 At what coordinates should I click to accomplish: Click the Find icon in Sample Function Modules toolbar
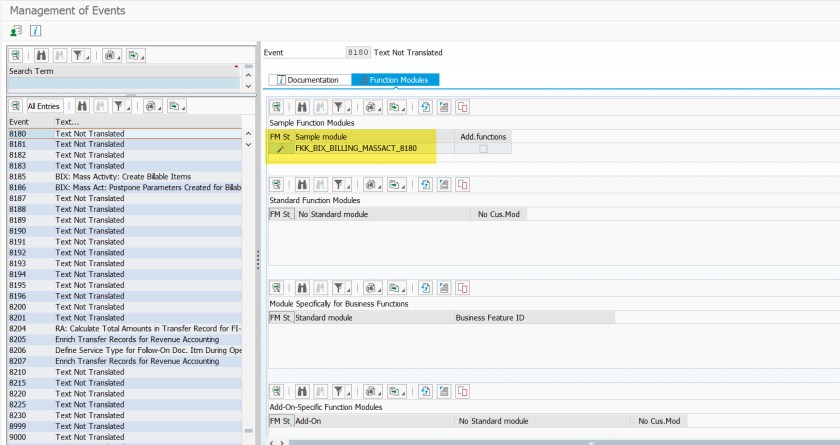coord(302,106)
